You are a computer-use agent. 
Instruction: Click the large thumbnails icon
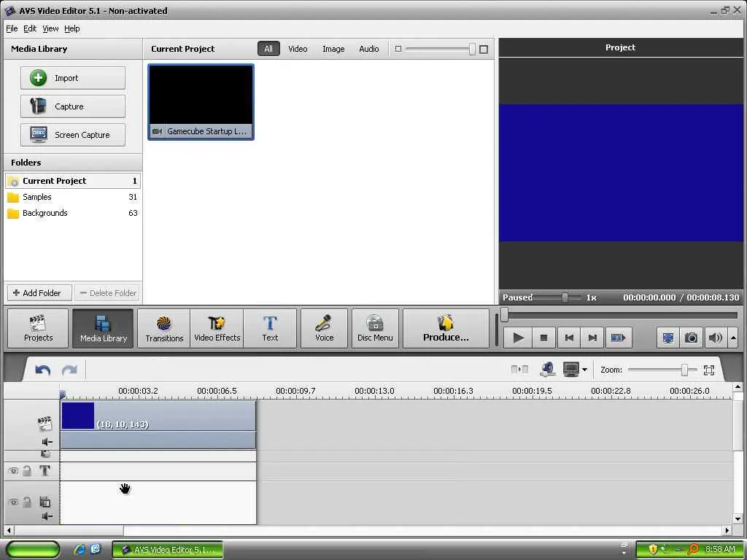point(484,49)
